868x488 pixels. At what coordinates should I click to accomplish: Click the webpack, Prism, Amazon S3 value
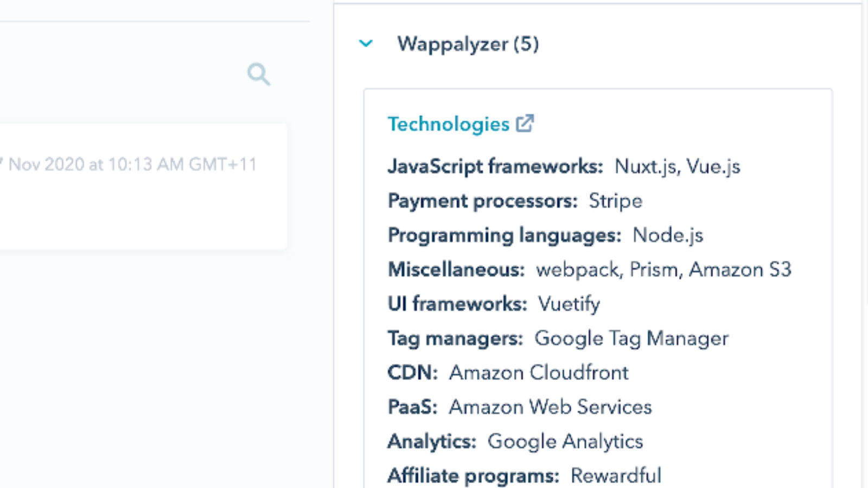[663, 269]
